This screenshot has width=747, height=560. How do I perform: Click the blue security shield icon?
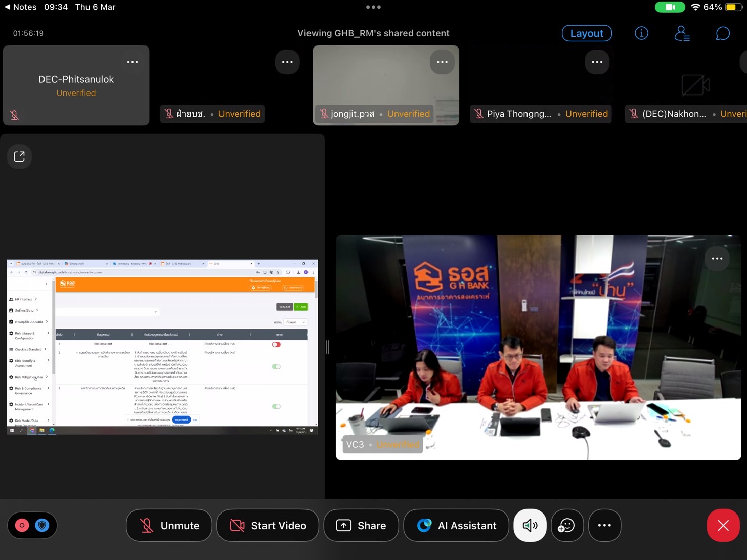pyautogui.click(x=42, y=526)
